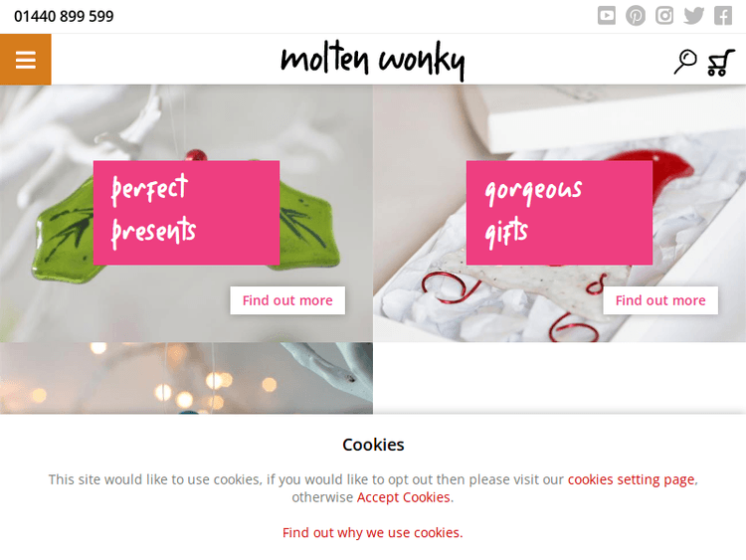This screenshot has width=746, height=560.
Task: Go to the Twitter profile icon
Action: pos(693,16)
